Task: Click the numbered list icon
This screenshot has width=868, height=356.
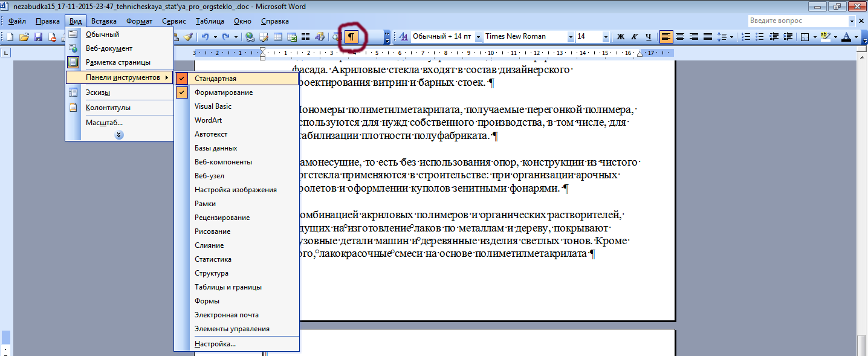Action: click(747, 37)
